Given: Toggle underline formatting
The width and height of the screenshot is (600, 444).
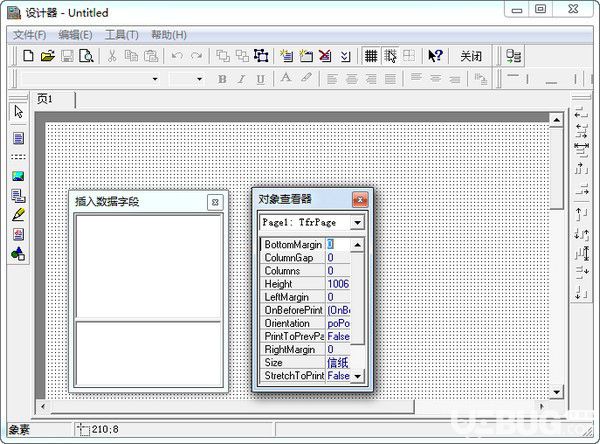Looking at the screenshot, I should [x=261, y=79].
